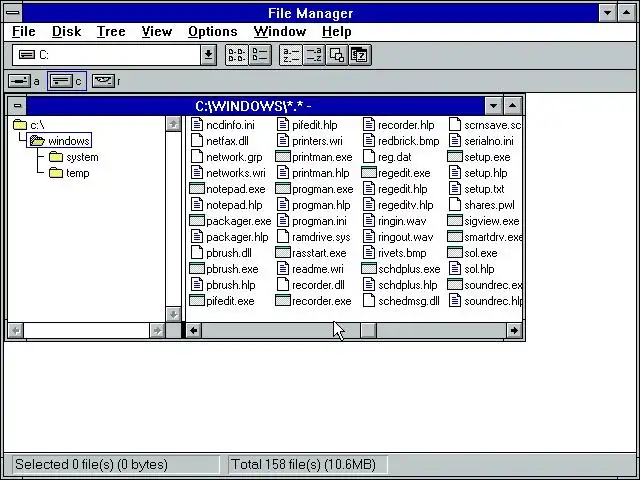Click the Selected 0 file(s) status text
The width and height of the screenshot is (640, 480).
pyautogui.click(x=91, y=464)
